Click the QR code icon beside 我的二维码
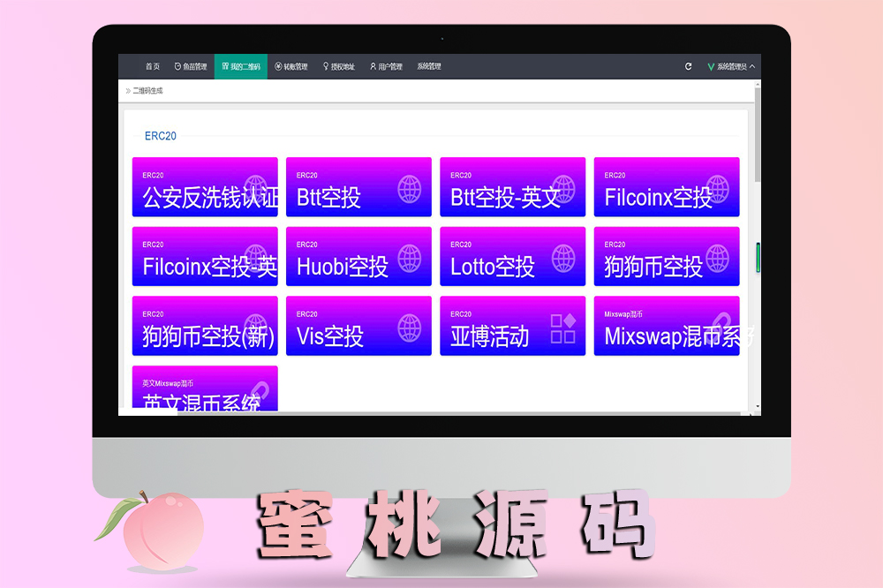 (224, 65)
